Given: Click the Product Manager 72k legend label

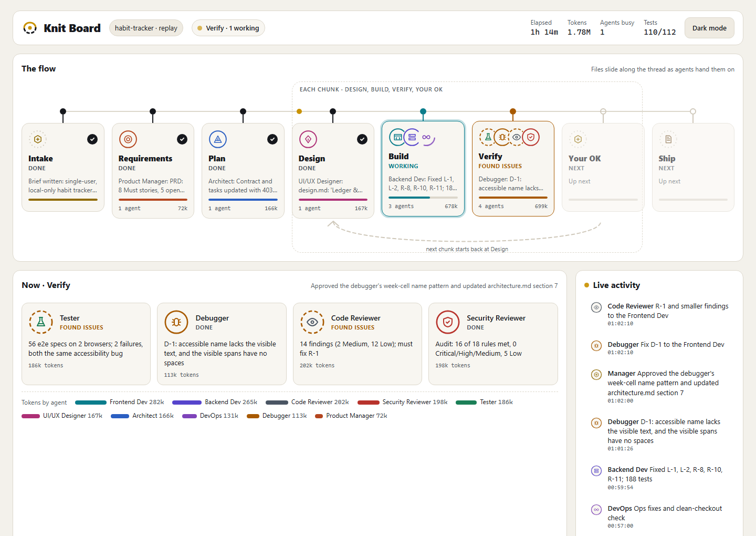Looking at the screenshot, I should (356, 416).
